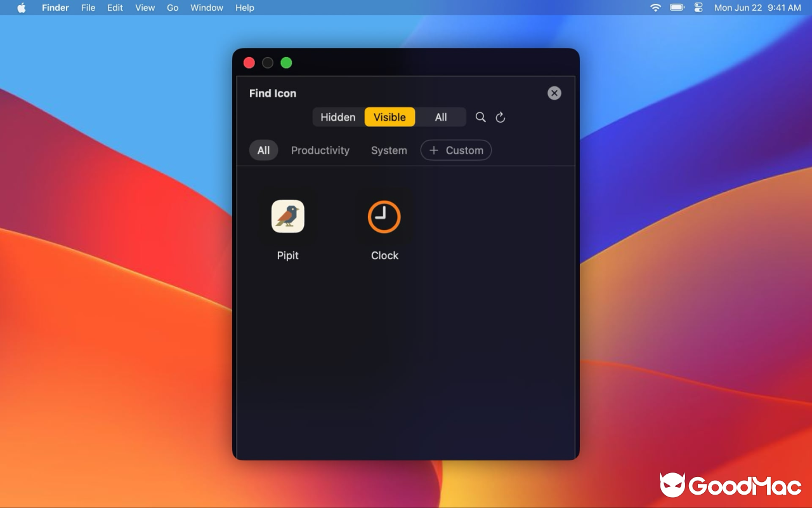
Task: Open Control Center icon
Action: [x=699, y=8]
